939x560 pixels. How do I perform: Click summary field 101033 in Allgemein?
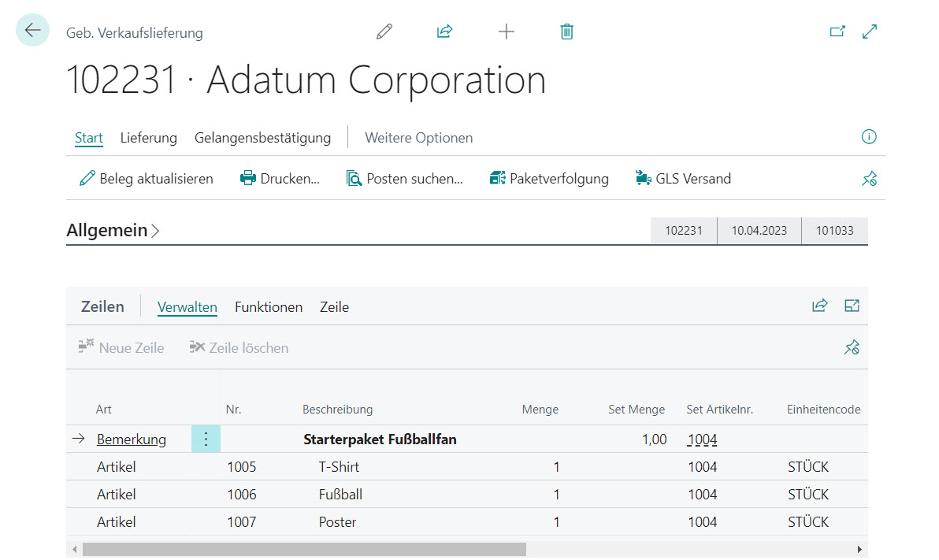coord(835,231)
